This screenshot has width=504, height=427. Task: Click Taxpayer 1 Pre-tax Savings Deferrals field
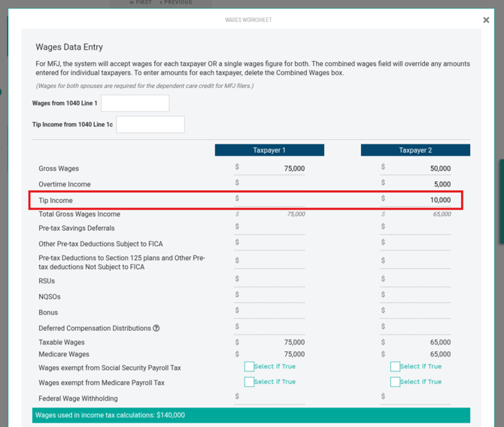269,228
